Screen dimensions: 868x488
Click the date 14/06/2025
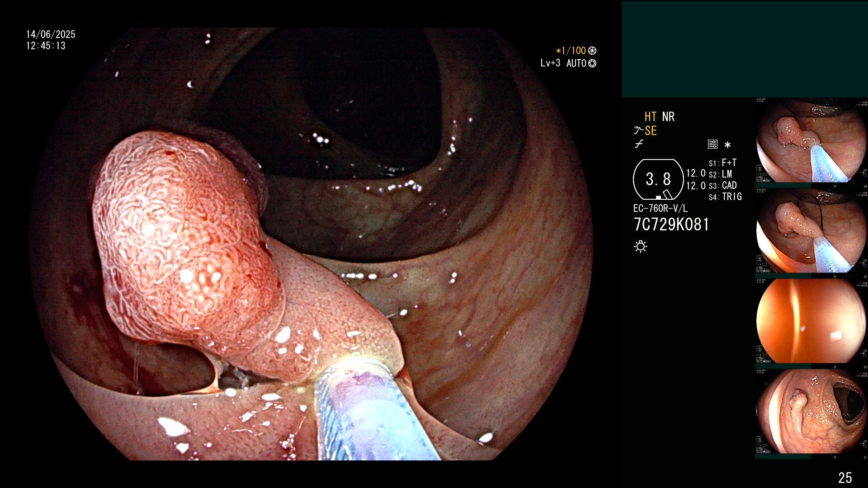pos(51,34)
